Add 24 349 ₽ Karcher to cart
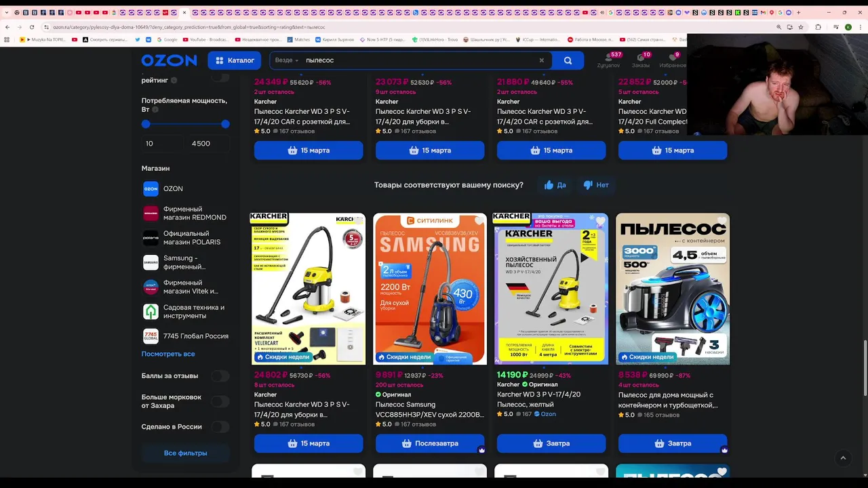The height and width of the screenshot is (488, 868). point(309,150)
